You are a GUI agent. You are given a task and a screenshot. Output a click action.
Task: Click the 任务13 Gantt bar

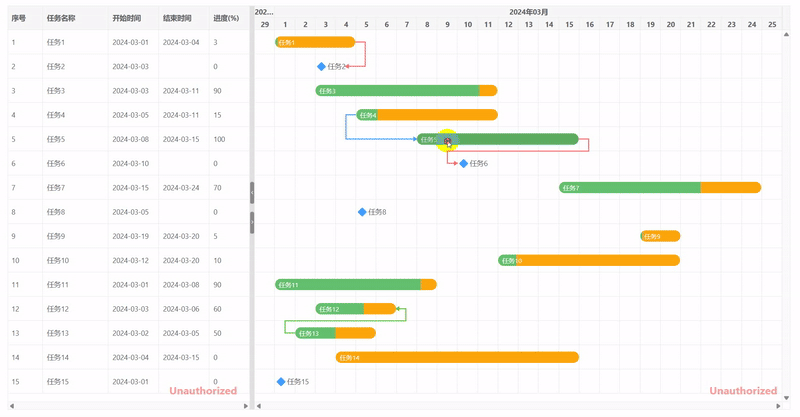point(335,333)
